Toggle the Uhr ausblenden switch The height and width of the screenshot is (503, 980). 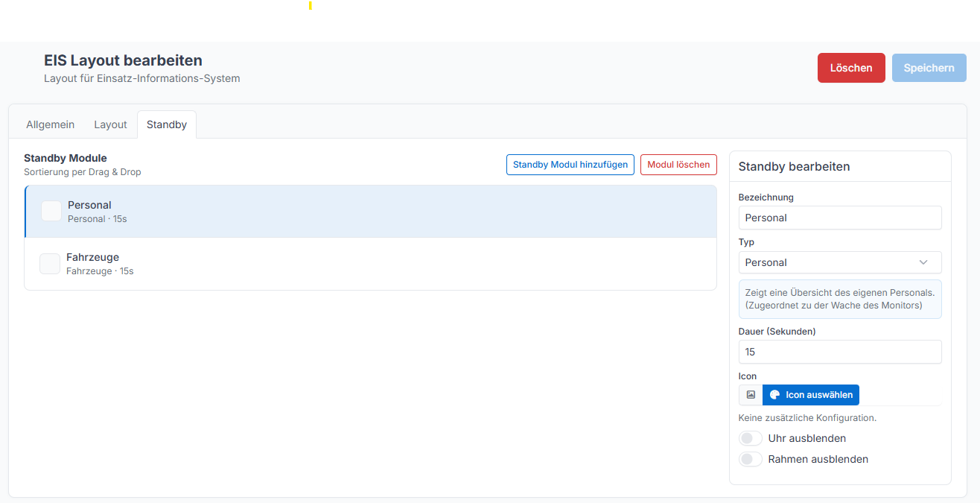click(751, 438)
